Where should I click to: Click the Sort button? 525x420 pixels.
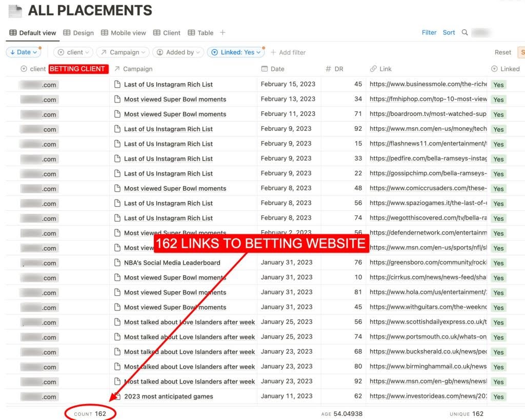tap(449, 32)
